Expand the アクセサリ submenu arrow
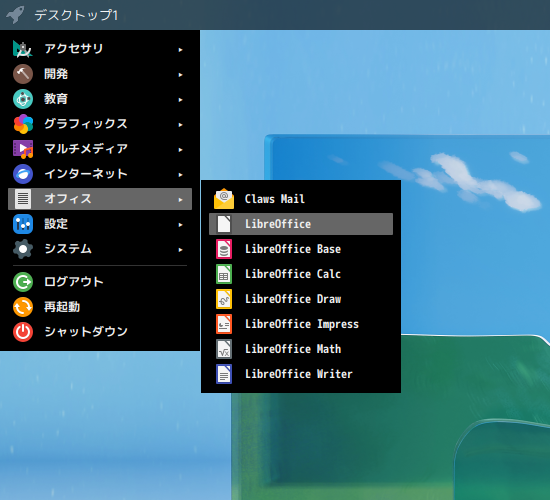550x500 pixels. [180, 50]
